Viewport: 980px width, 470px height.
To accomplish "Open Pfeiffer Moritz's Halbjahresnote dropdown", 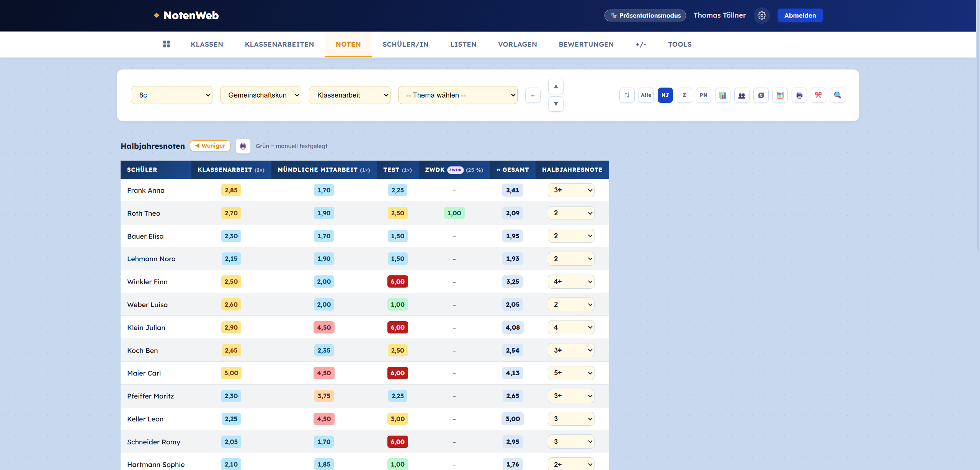I will point(571,396).
